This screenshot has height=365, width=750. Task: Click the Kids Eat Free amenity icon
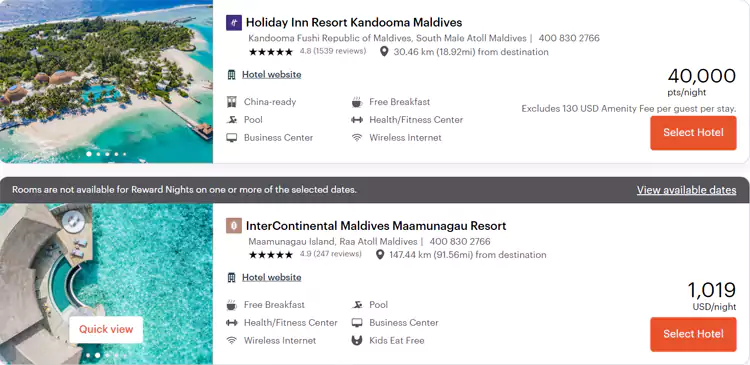357,341
